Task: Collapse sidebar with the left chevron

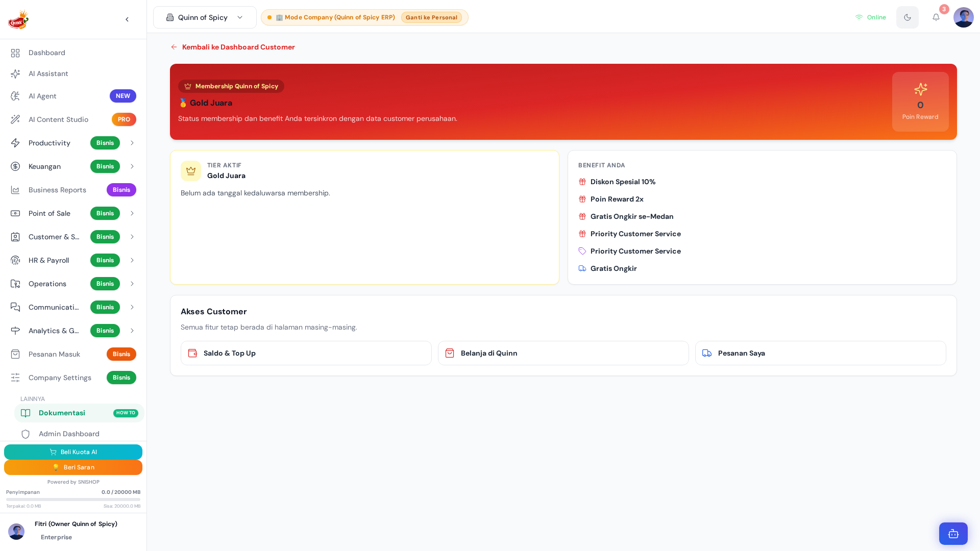Action: pos(127,19)
